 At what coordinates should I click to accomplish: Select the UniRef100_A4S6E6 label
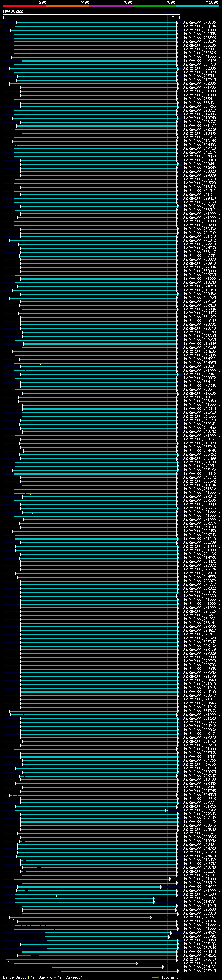point(199,508)
